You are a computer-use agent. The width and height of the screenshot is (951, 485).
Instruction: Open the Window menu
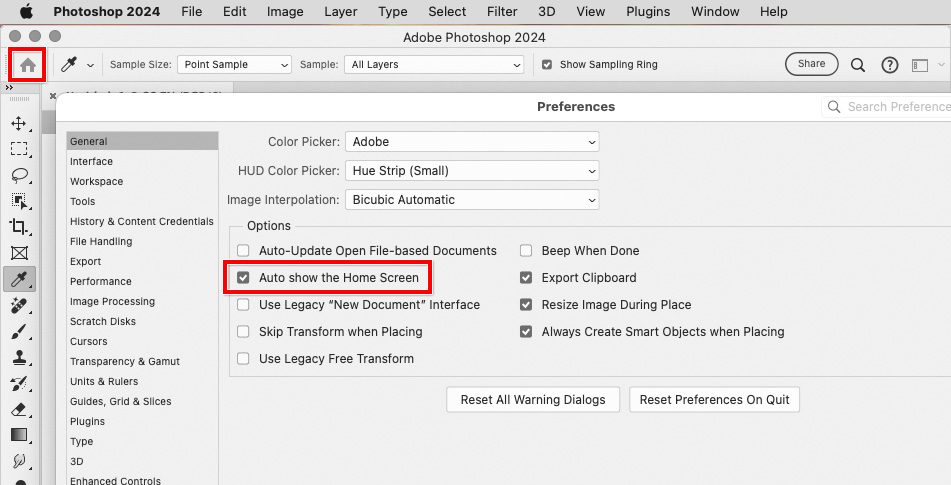[715, 12]
